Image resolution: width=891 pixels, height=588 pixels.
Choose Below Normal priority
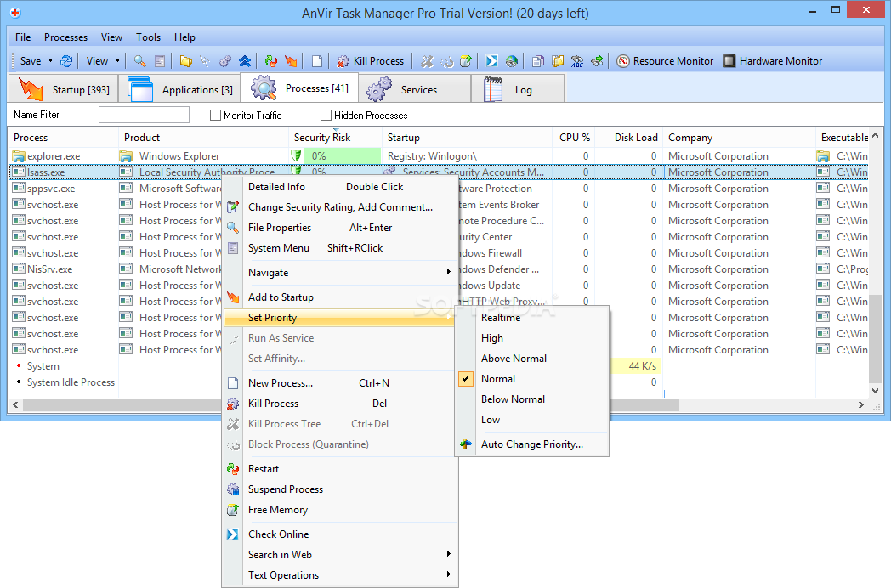coord(532,399)
